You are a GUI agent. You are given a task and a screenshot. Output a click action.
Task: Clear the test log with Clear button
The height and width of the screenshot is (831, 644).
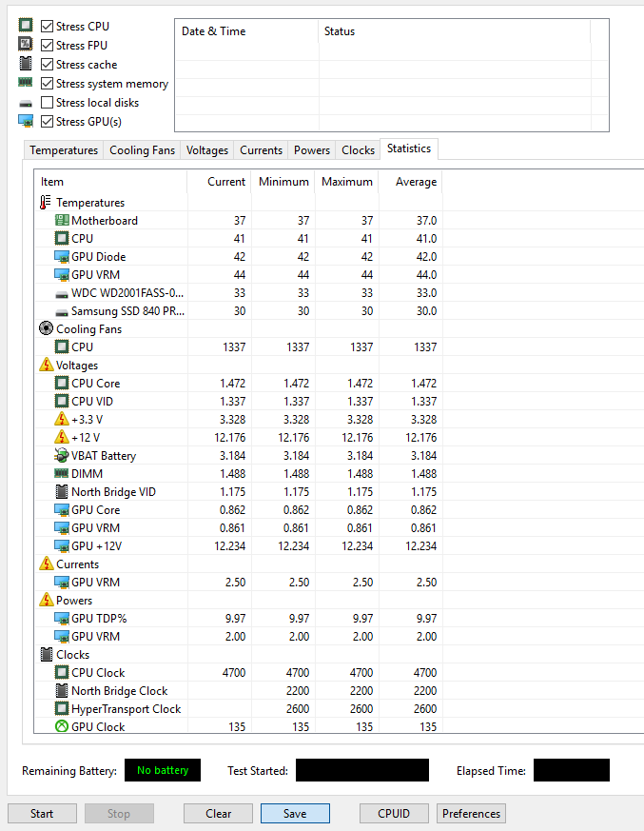218,814
